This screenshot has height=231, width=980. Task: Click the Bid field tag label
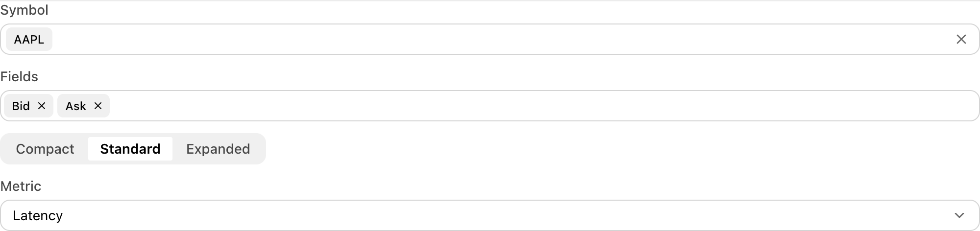(21, 106)
